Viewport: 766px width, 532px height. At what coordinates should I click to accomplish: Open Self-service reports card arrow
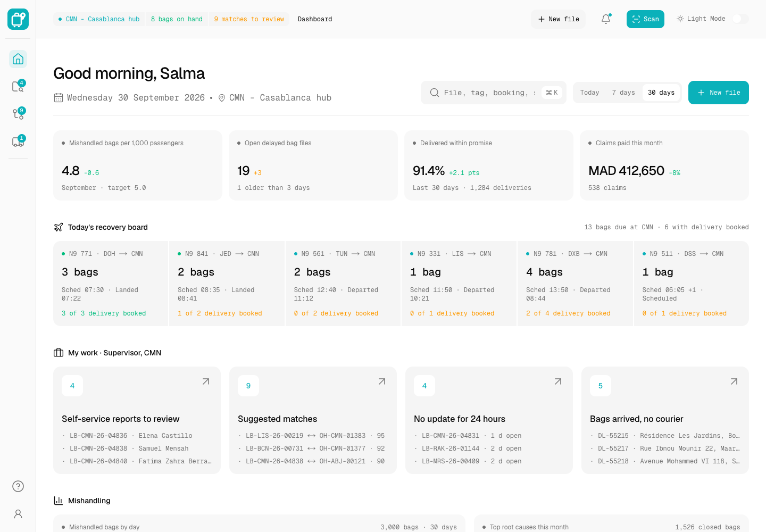(x=206, y=381)
